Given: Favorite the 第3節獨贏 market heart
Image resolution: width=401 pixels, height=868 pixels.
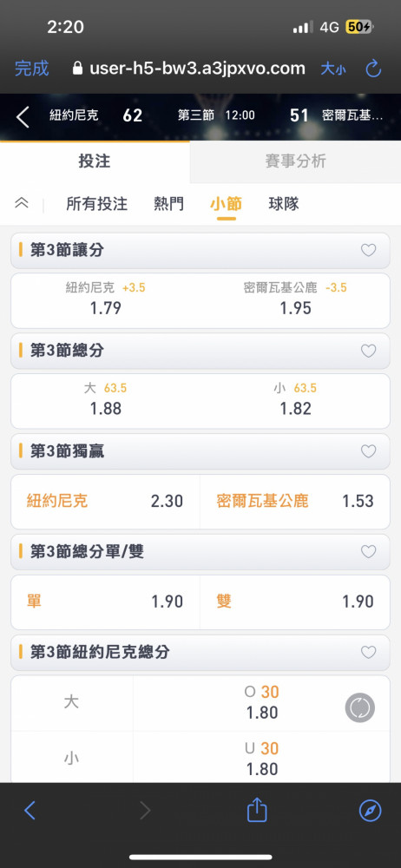Looking at the screenshot, I should point(368,451).
